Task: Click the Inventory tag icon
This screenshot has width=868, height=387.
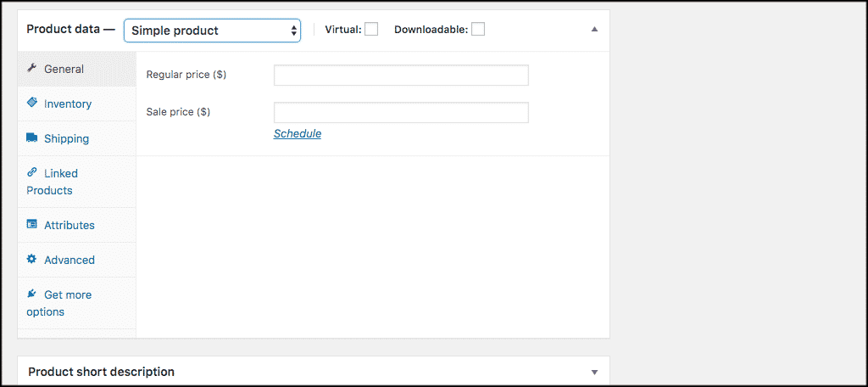Action: tap(32, 104)
